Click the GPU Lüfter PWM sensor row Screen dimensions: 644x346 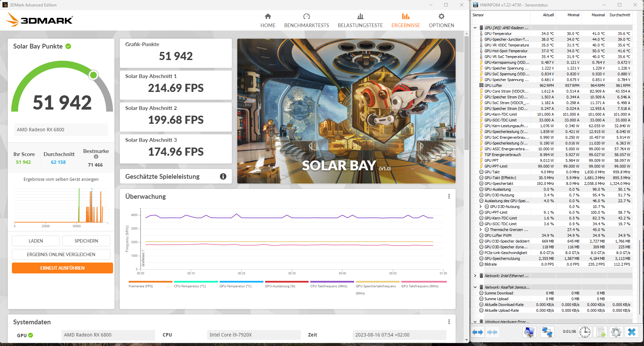coord(555,235)
